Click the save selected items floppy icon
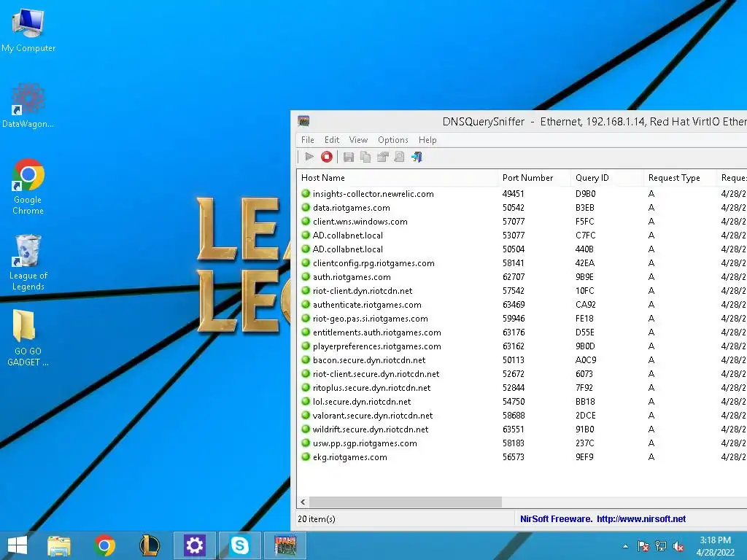The image size is (747, 560). 349,157
